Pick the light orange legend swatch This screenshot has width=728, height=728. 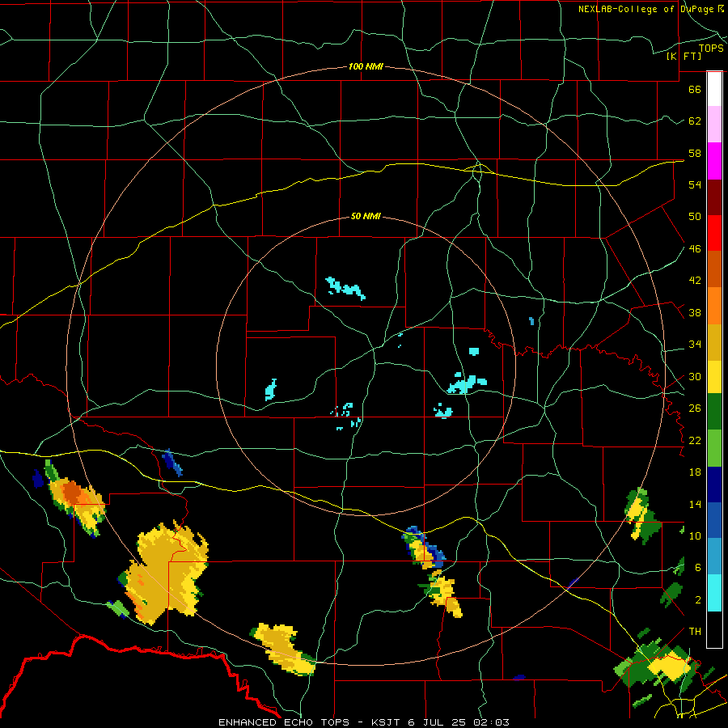tap(714, 306)
